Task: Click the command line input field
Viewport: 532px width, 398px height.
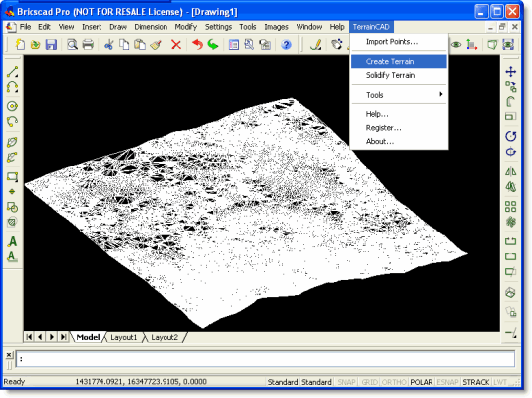Action: (265, 359)
